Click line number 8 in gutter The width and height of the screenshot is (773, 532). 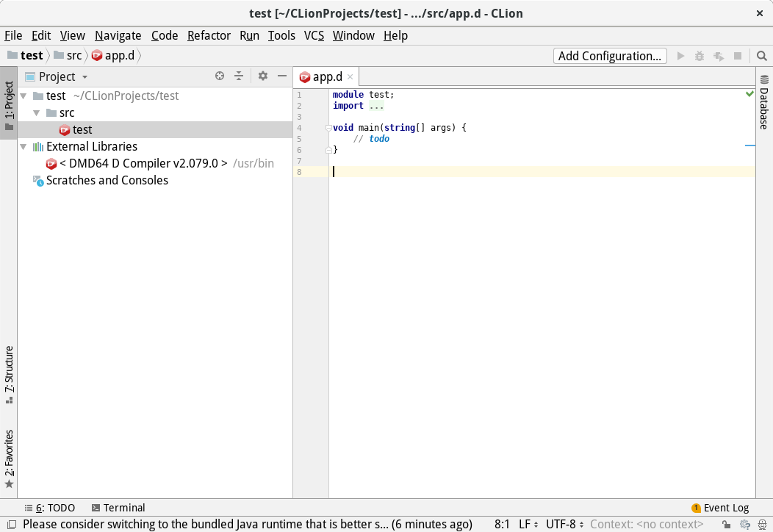(299, 172)
